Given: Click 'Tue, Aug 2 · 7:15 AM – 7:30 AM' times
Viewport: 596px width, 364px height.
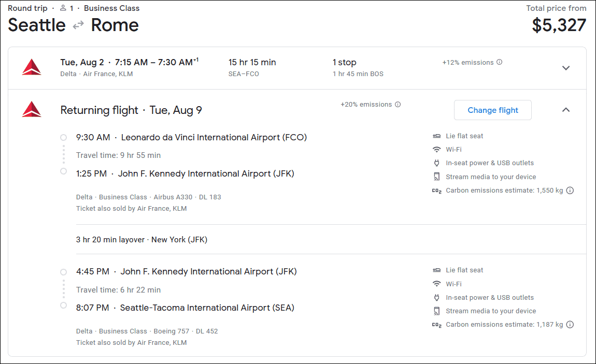Looking at the screenshot, I should click(x=129, y=62).
